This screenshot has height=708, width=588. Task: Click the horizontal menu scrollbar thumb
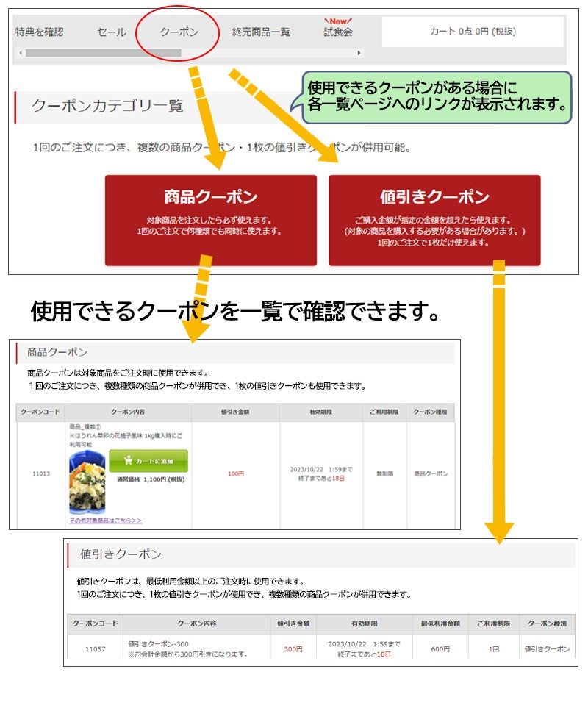point(104,53)
